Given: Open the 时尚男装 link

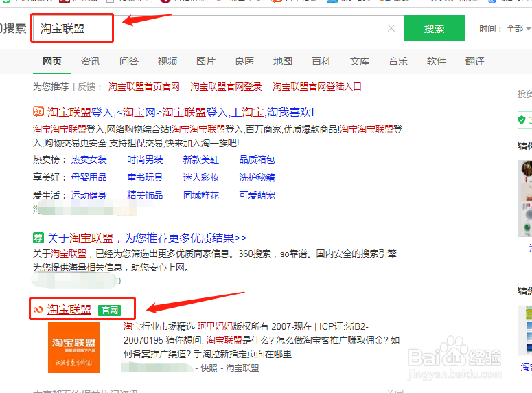Looking at the screenshot, I should tap(145, 159).
